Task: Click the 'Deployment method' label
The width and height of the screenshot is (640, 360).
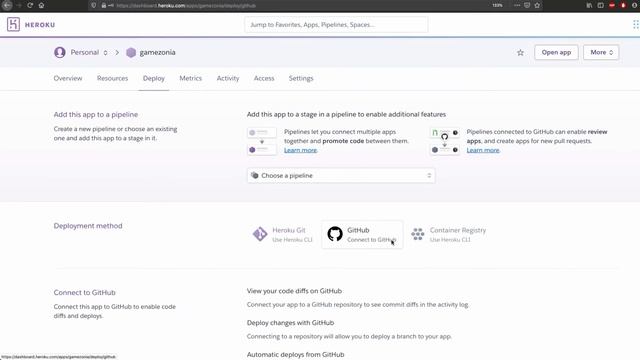Action: (88, 226)
